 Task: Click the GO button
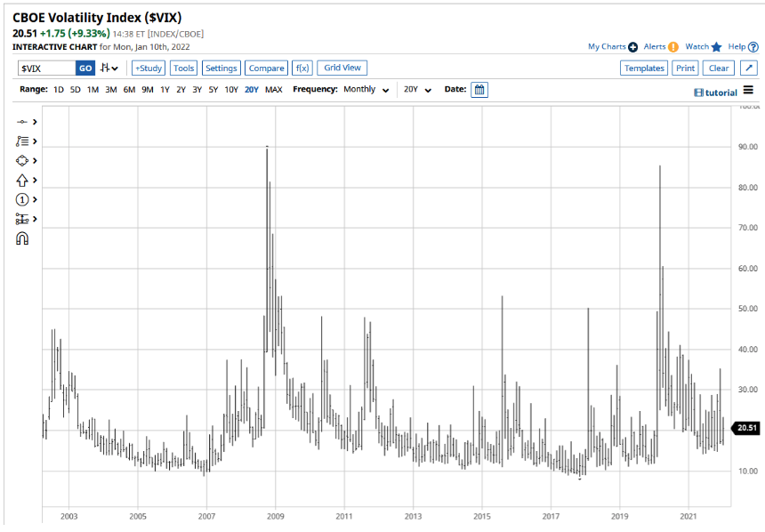(x=85, y=69)
